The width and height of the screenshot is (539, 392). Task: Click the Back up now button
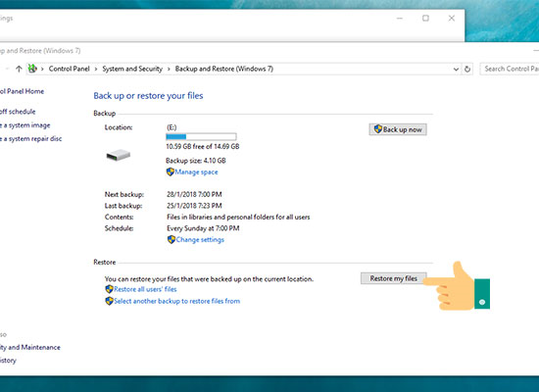398,129
